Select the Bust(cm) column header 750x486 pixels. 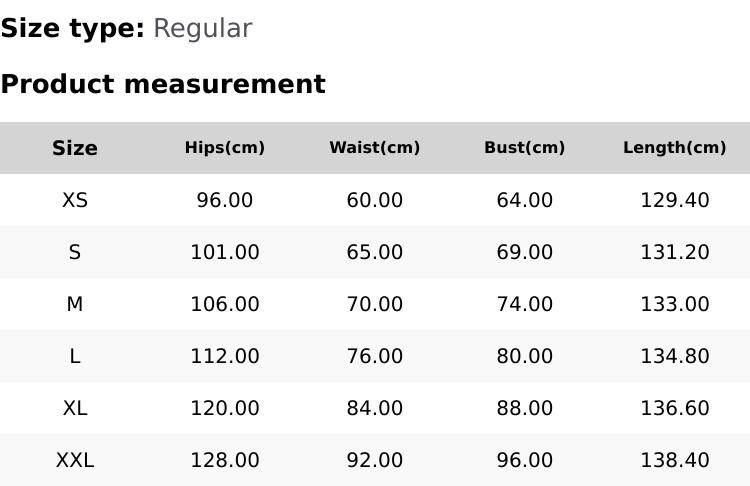pos(525,148)
